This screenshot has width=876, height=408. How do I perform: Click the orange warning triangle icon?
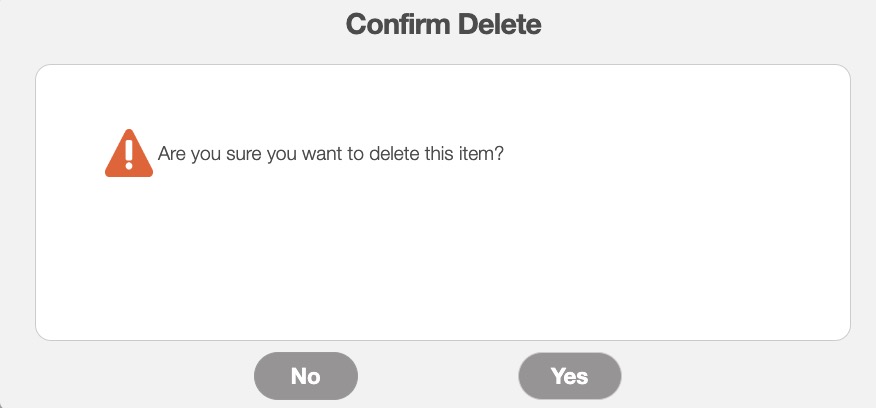tap(128, 155)
